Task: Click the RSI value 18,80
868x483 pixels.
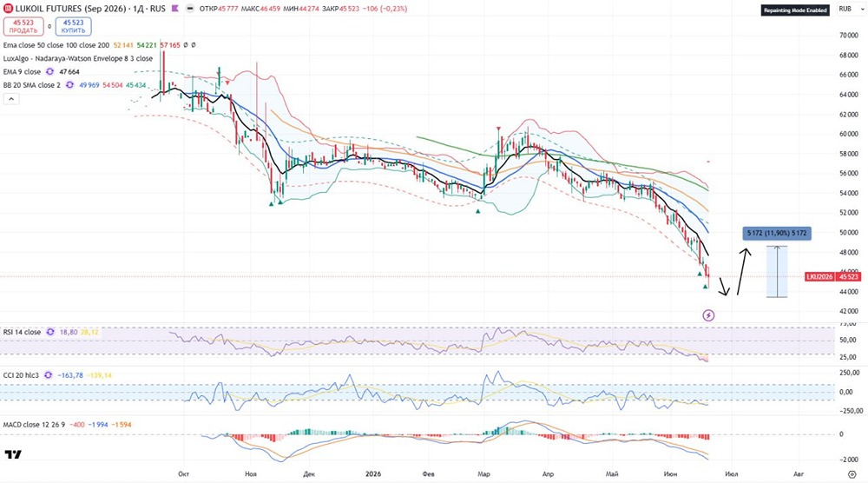Action: [69, 332]
